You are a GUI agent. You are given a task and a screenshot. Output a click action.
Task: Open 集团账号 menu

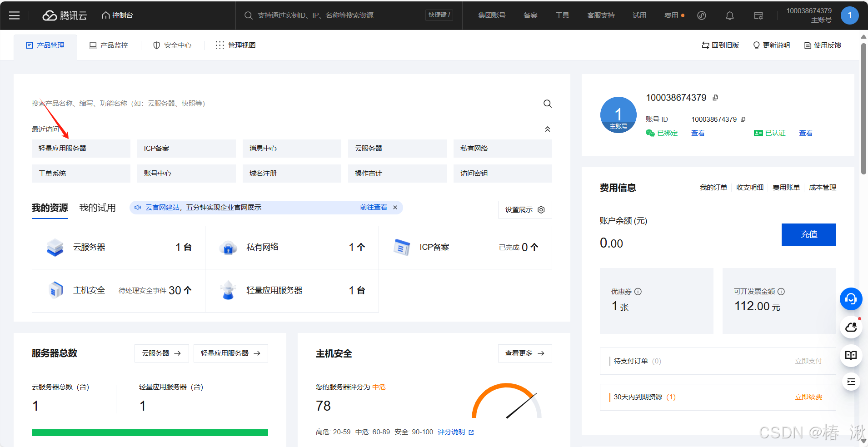[x=492, y=15]
